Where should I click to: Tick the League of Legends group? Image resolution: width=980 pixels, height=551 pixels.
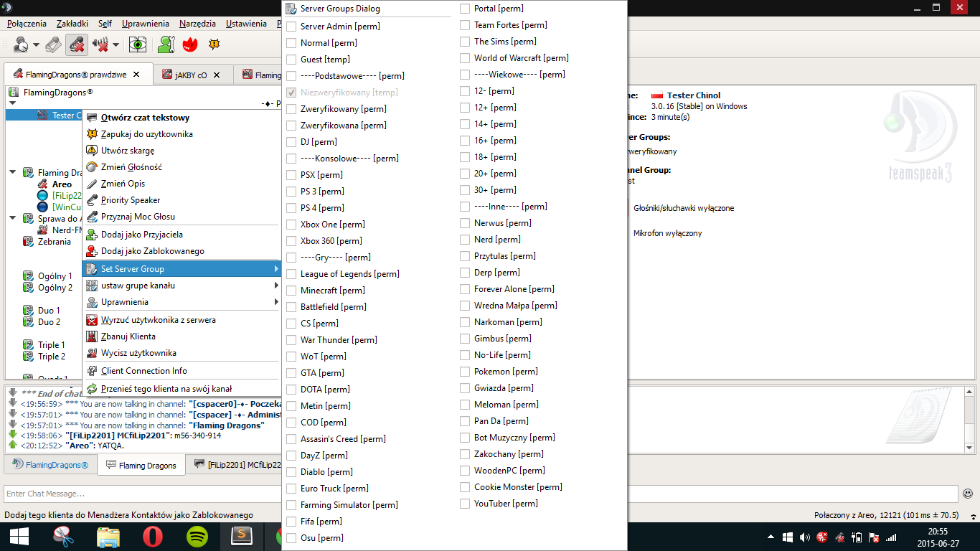point(291,274)
